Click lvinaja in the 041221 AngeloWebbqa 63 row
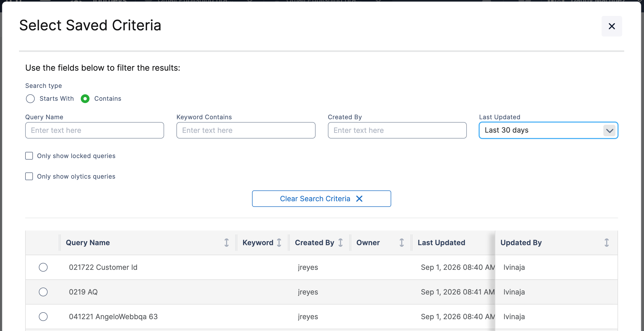The height and width of the screenshot is (331, 644). 514,317
